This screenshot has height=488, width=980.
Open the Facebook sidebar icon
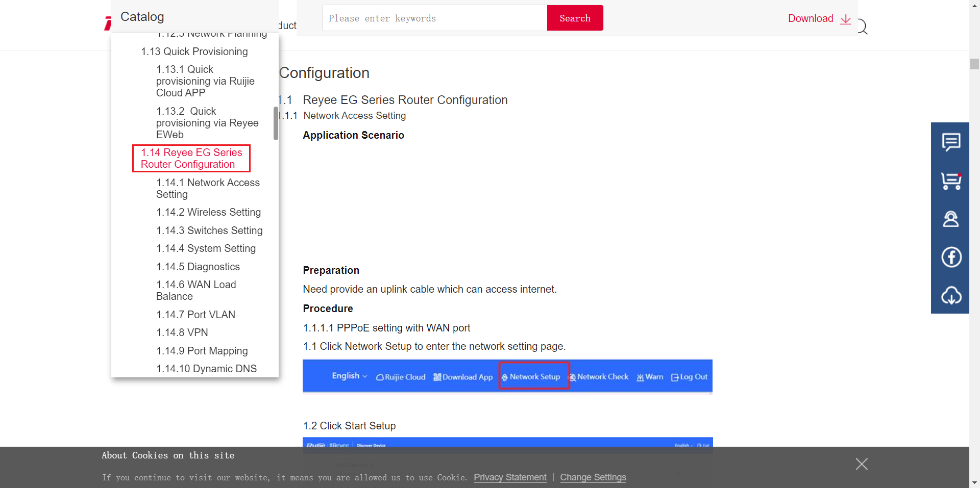[x=951, y=257]
